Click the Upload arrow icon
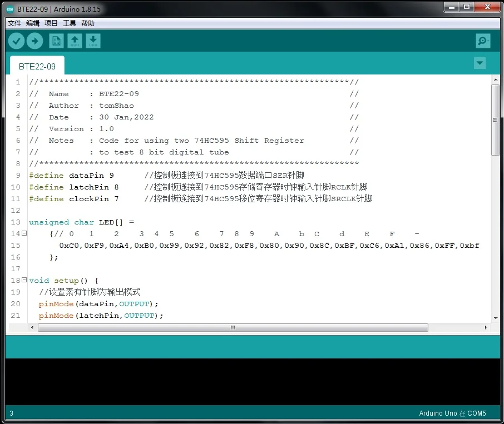This screenshot has height=424, width=504. tap(34, 41)
